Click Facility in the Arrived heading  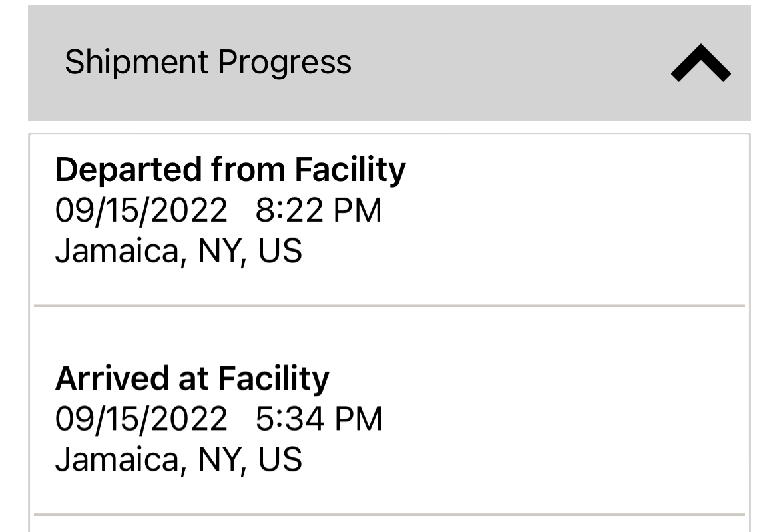273,378
